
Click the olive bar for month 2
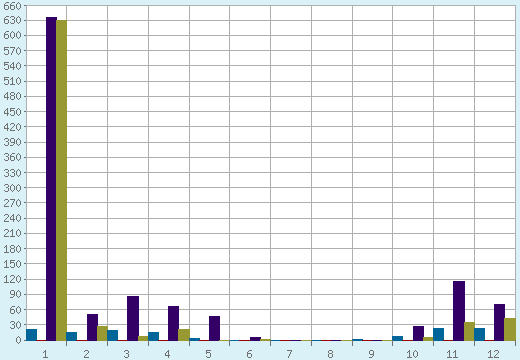(x=102, y=333)
